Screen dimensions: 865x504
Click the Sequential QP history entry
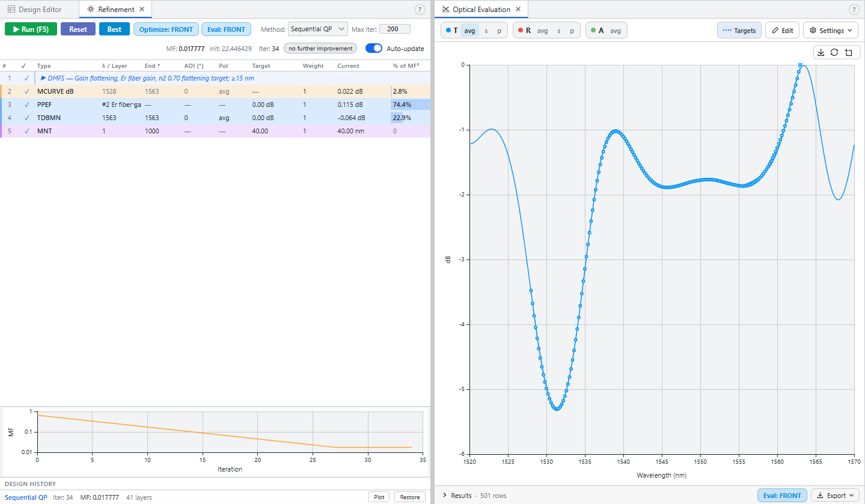(x=26, y=497)
